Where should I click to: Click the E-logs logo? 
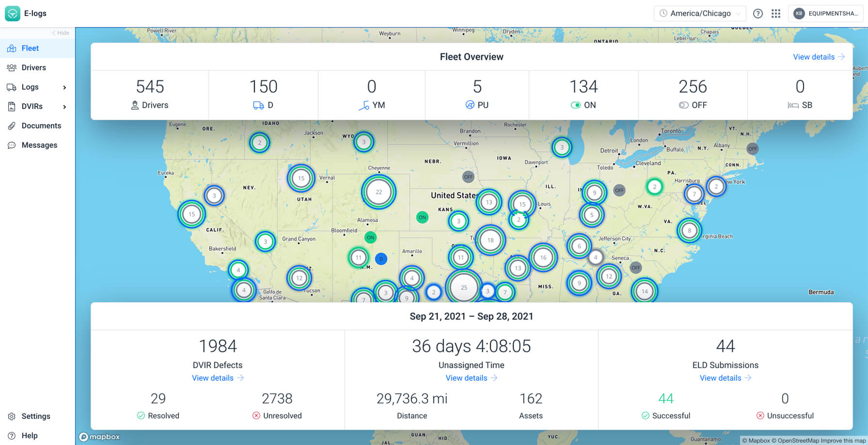point(13,13)
